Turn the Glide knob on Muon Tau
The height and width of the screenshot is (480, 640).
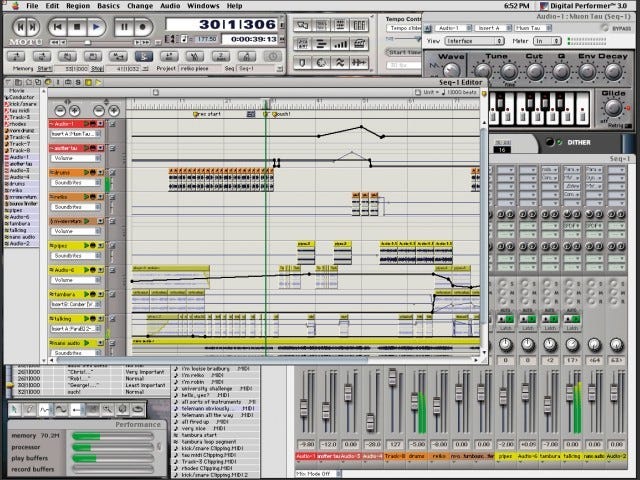tap(613, 107)
